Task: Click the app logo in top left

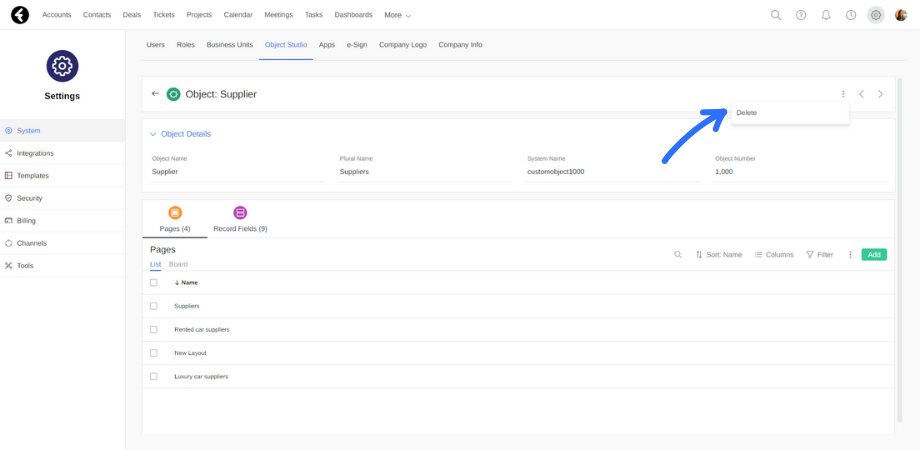Action: tap(20, 15)
